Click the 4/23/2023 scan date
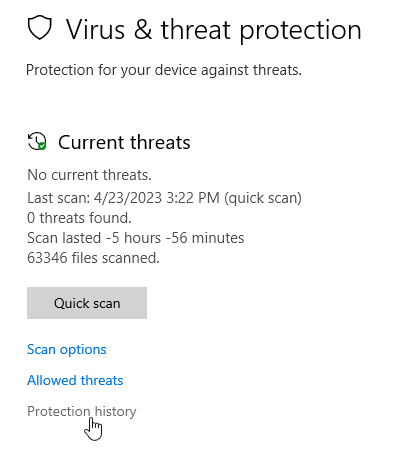 (128, 198)
